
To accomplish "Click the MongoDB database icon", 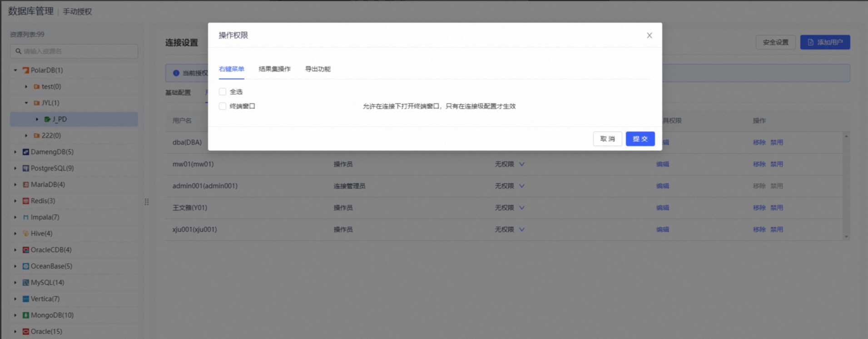I will (x=26, y=315).
